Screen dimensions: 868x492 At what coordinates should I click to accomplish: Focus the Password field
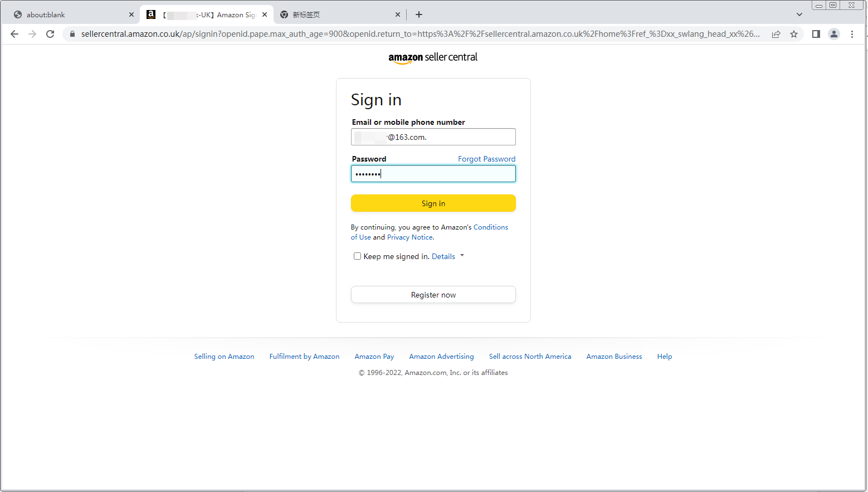point(433,174)
